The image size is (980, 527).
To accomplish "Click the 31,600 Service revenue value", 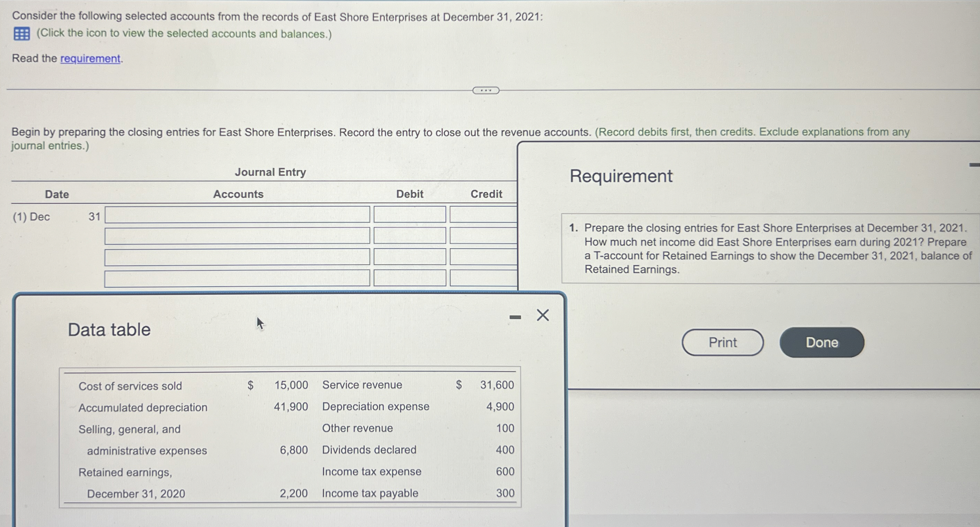I will coord(497,385).
